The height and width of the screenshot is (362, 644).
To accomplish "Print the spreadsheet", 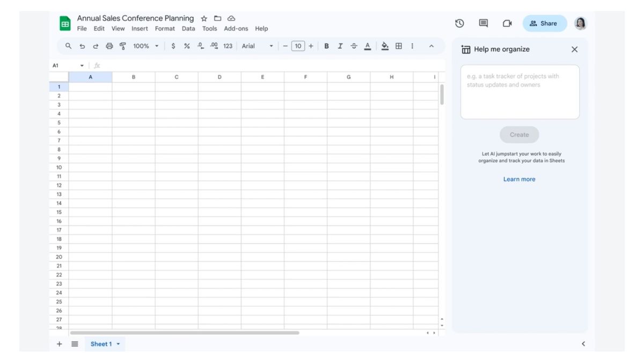I will (x=109, y=46).
